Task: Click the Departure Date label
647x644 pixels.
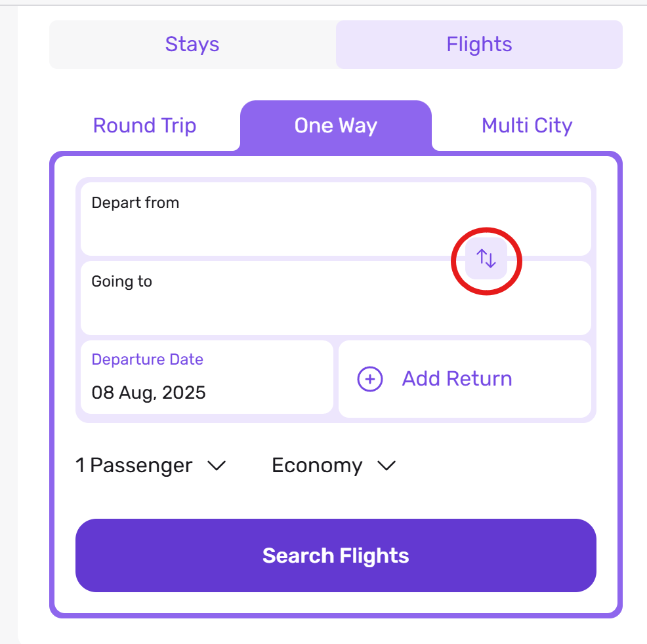Action: [x=147, y=359]
